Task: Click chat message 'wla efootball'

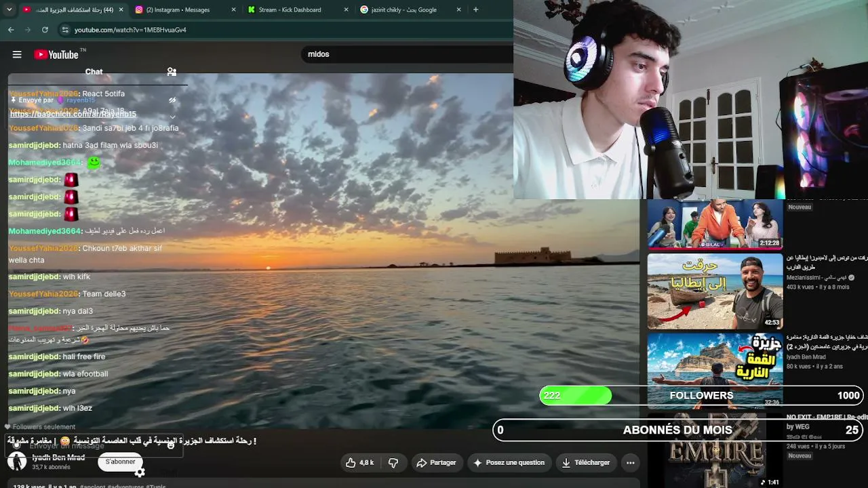Action: click(85, 374)
